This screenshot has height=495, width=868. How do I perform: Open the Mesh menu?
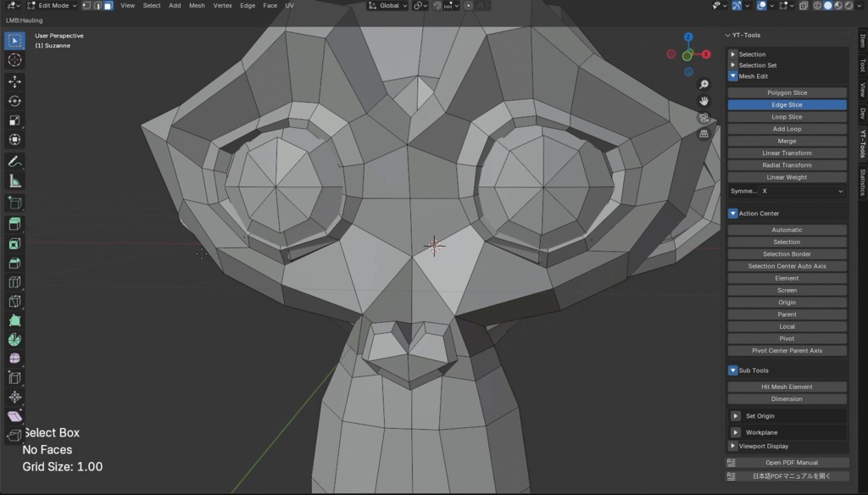point(197,5)
